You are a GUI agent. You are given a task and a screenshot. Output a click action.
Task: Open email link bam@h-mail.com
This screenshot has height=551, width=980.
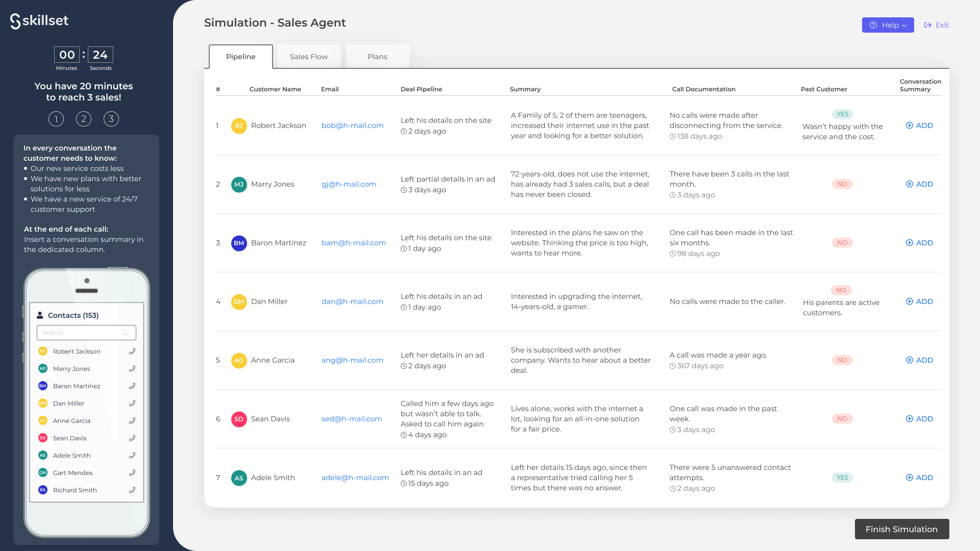click(353, 243)
